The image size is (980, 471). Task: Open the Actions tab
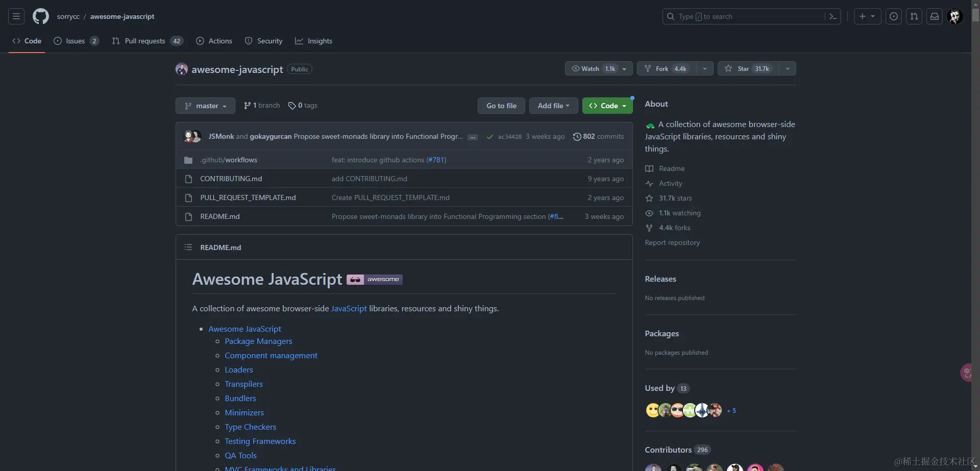tap(214, 41)
